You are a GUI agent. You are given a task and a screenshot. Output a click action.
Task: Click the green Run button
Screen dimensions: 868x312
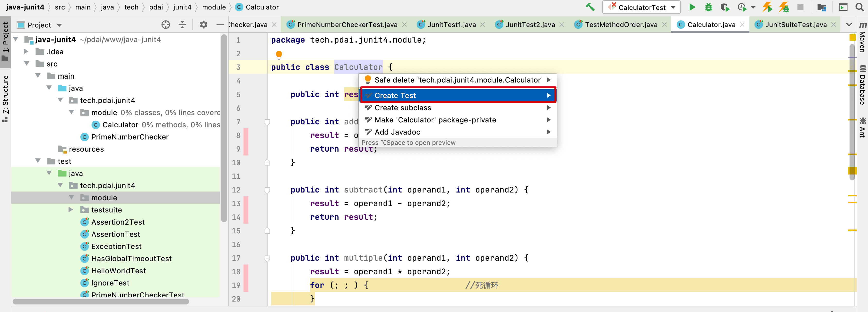692,7
